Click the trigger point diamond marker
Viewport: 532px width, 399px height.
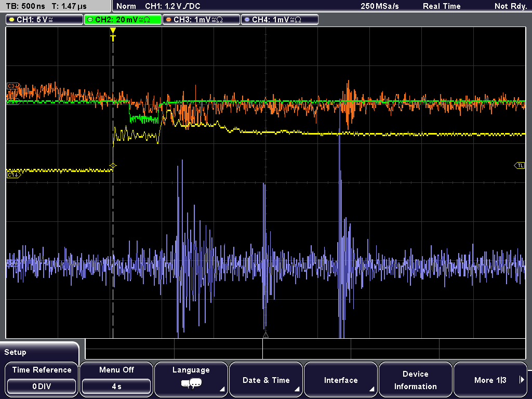click(113, 166)
